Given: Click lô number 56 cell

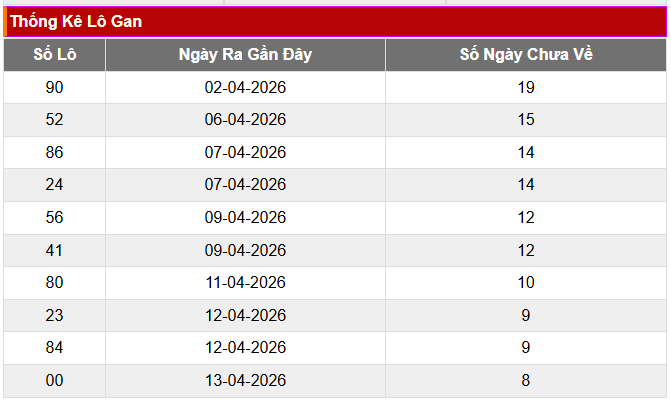Looking at the screenshot, I should pyautogui.click(x=54, y=217).
